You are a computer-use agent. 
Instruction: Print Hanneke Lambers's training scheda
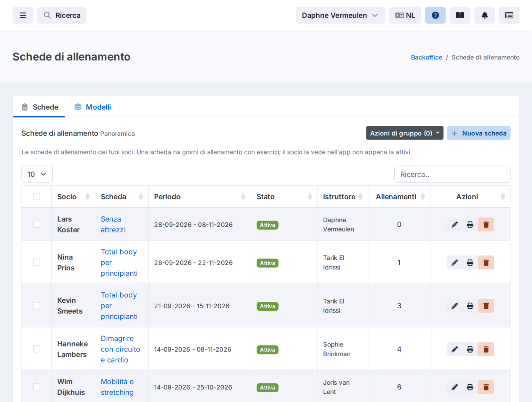(x=470, y=349)
